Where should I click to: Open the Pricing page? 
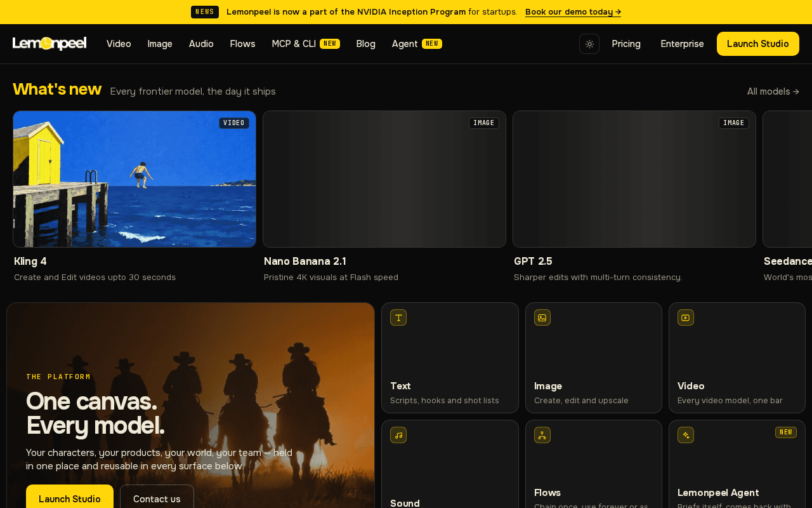(626, 44)
